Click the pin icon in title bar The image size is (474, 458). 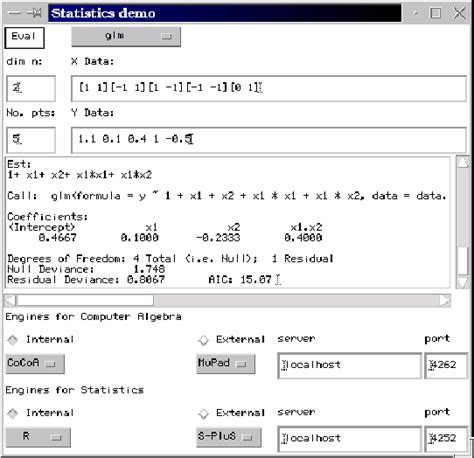coord(34,13)
